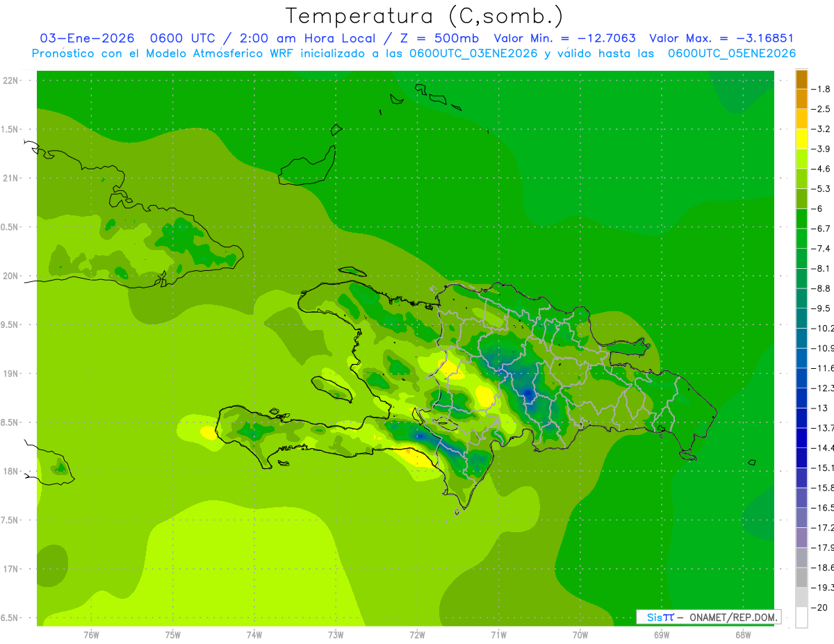Select the "Z = 500mb" level label
The height and width of the screenshot is (644, 834).
pos(438,38)
